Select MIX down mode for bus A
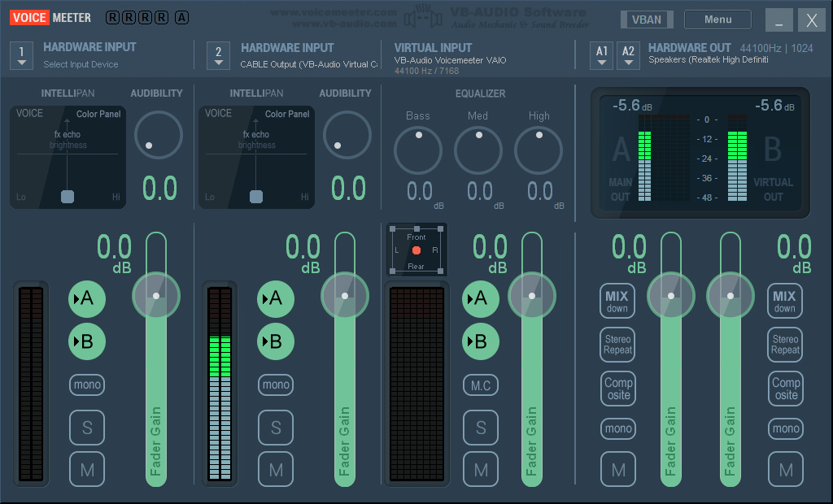 [x=617, y=301]
